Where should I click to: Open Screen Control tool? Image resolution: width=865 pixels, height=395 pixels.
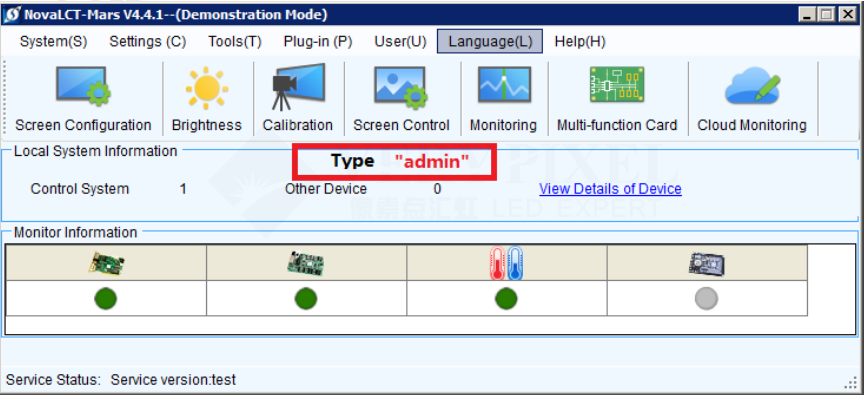401,98
